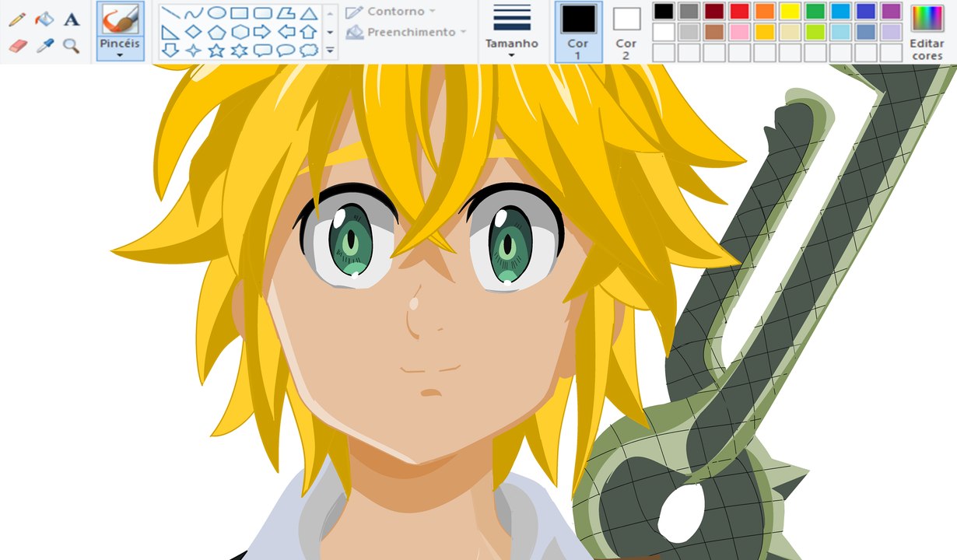Viewport: 957px width, 560px height.
Task: Choose the cloud callout shape
Action: [x=309, y=51]
